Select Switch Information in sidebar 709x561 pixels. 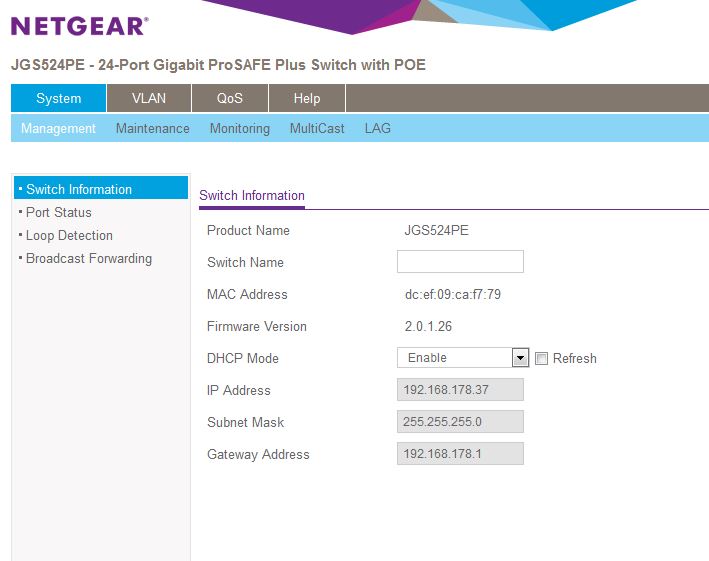coord(79,189)
